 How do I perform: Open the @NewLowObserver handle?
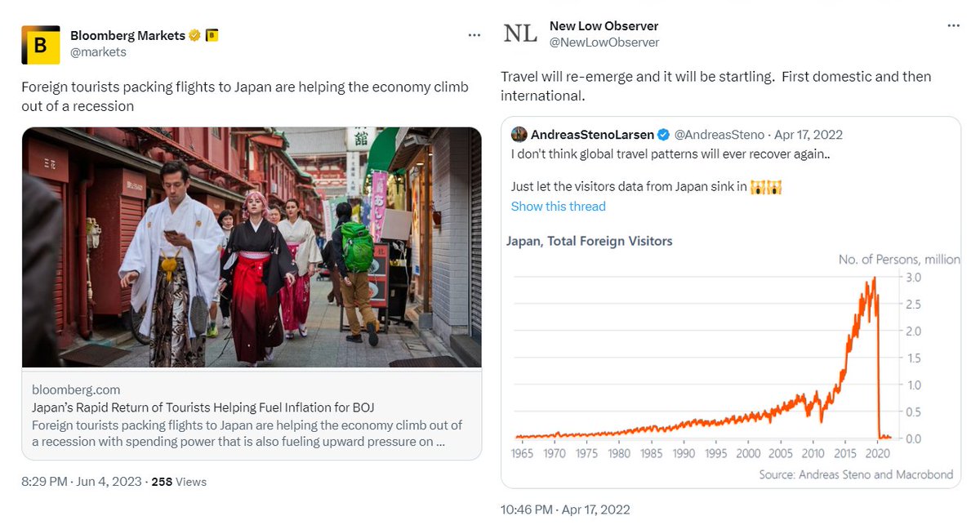tap(604, 42)
